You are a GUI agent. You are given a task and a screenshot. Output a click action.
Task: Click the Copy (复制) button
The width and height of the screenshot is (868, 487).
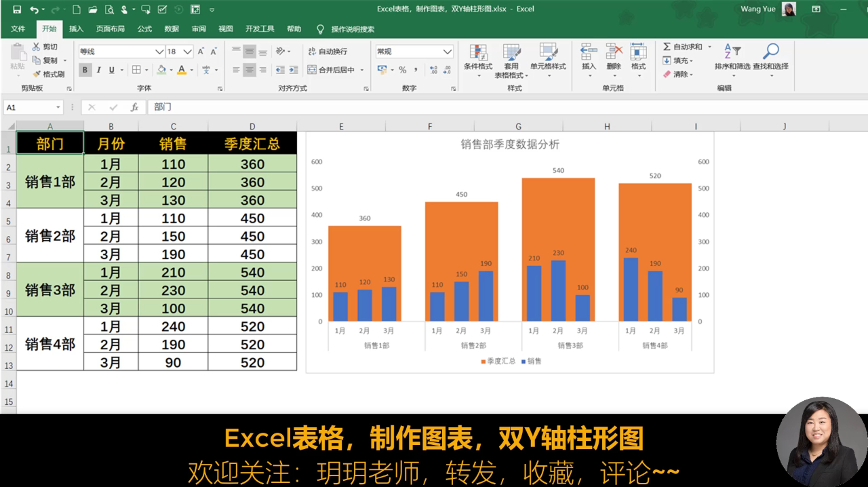[45, 60]
